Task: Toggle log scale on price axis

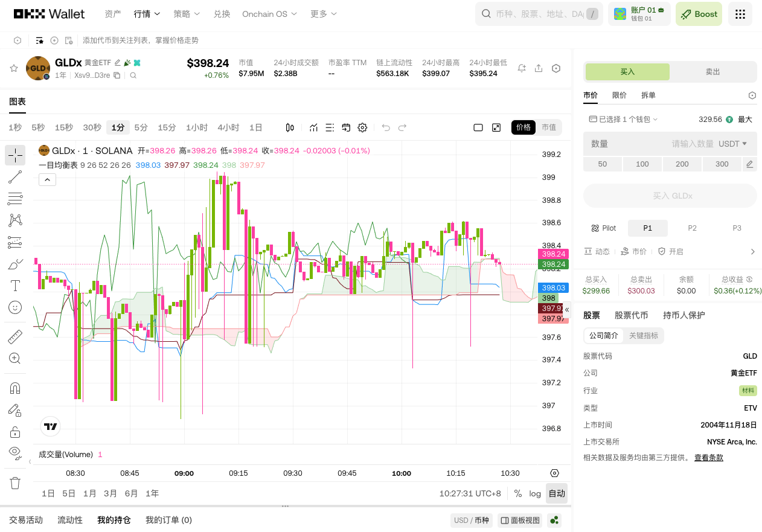Action: tap(535, 493)
